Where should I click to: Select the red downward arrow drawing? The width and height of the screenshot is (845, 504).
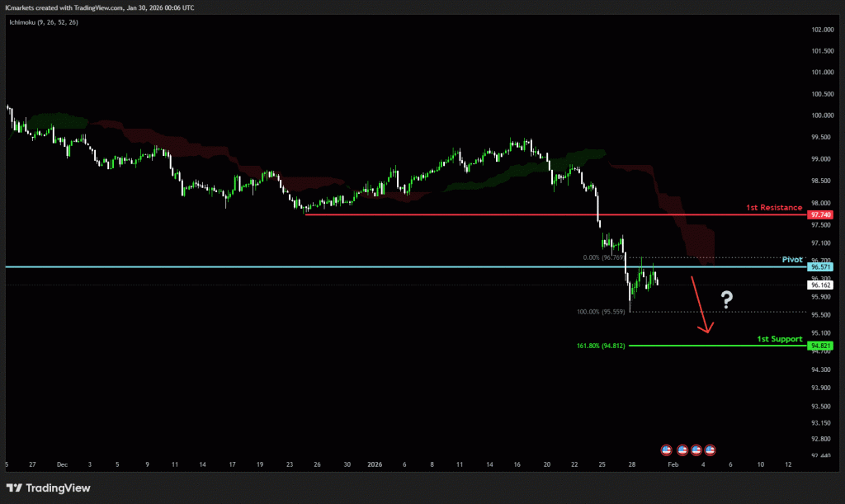pos(700,306)
